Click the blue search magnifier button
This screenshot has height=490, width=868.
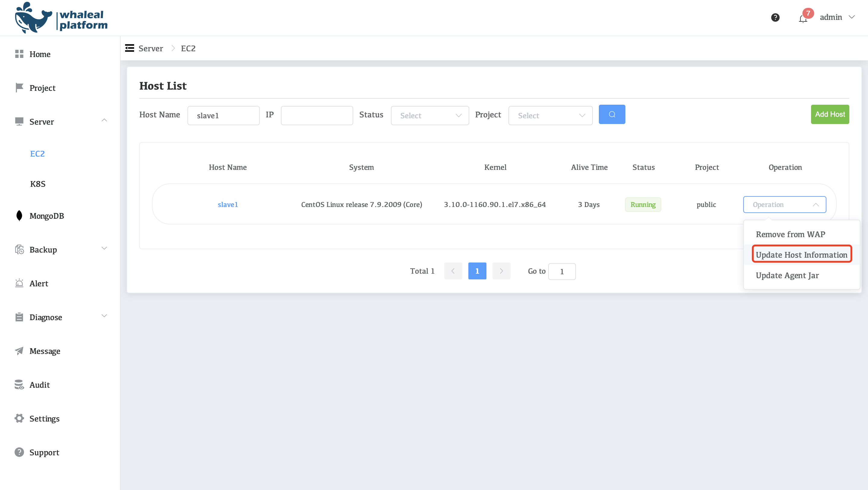pyautogui.click(x=612, y=115)
